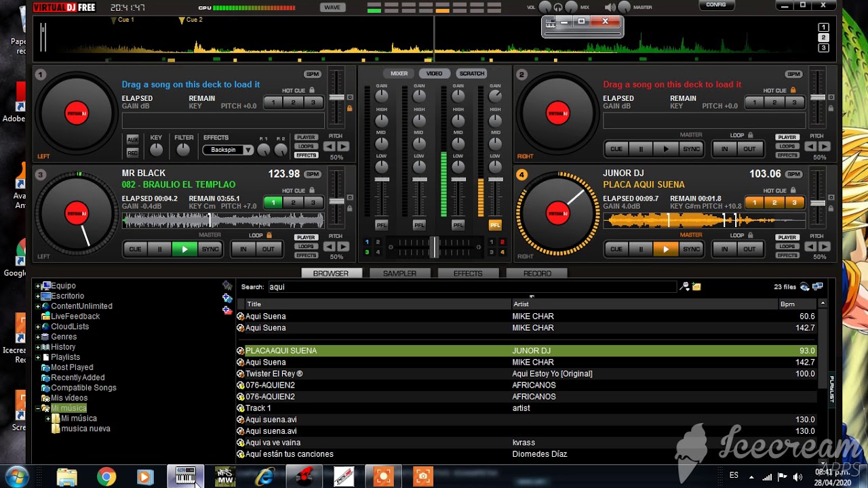Open Google Chrome from the taskbar
868x488 pixels.
click(x=106, y=477)
